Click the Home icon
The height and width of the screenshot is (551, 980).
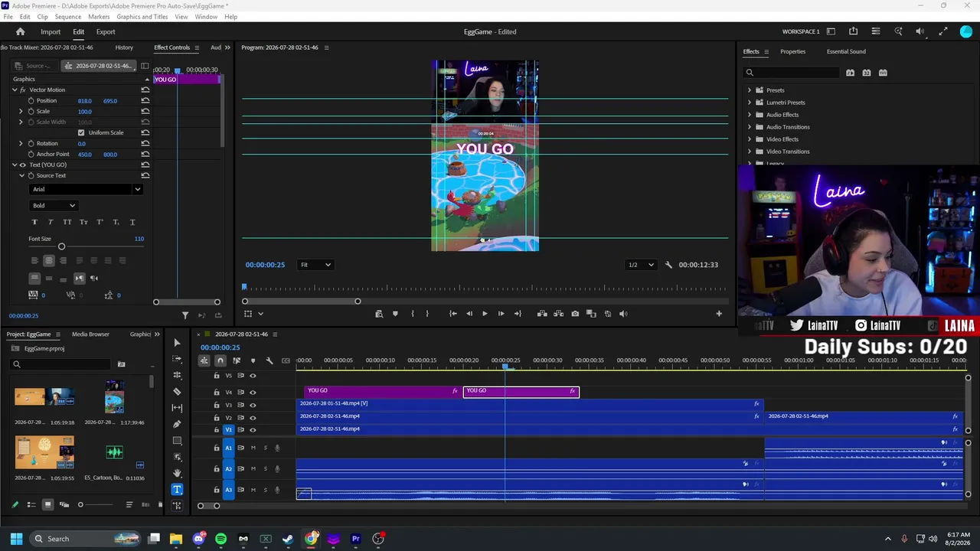[x=21, y=32]
